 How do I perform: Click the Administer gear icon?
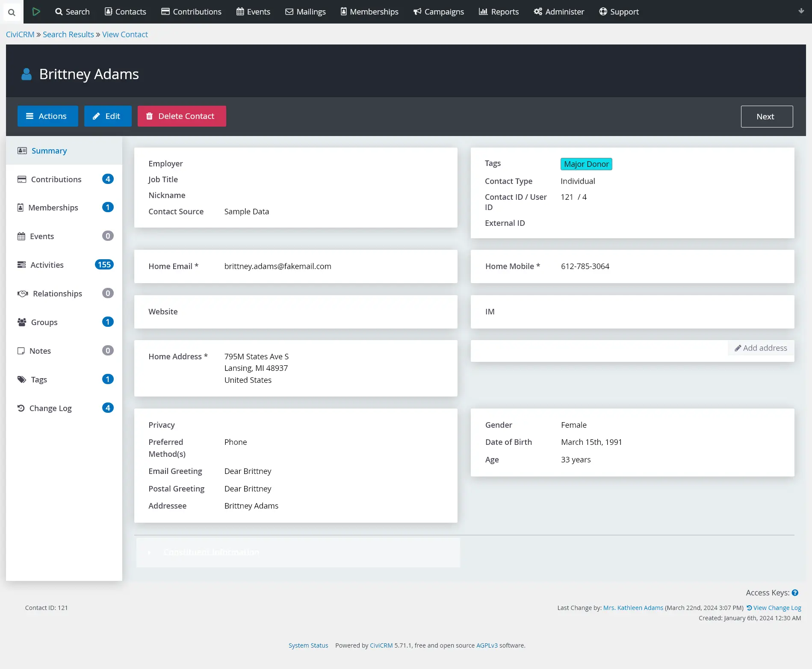click(537, 12)
